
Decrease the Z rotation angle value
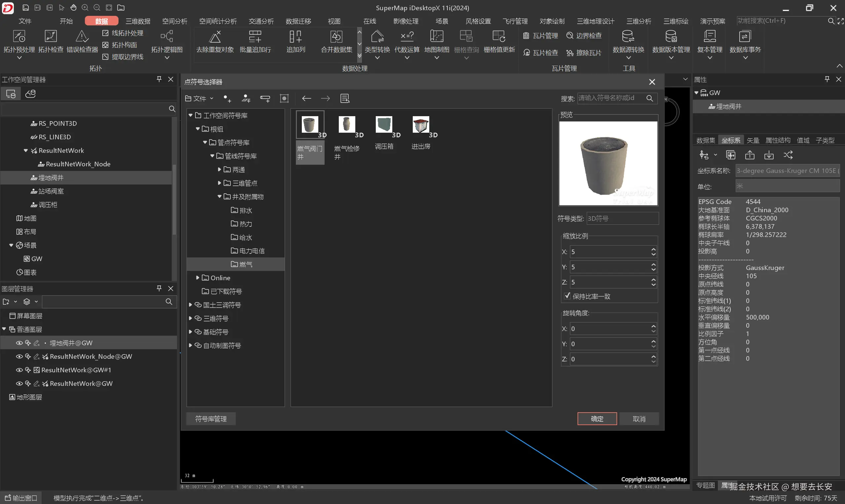pos(653,362)
